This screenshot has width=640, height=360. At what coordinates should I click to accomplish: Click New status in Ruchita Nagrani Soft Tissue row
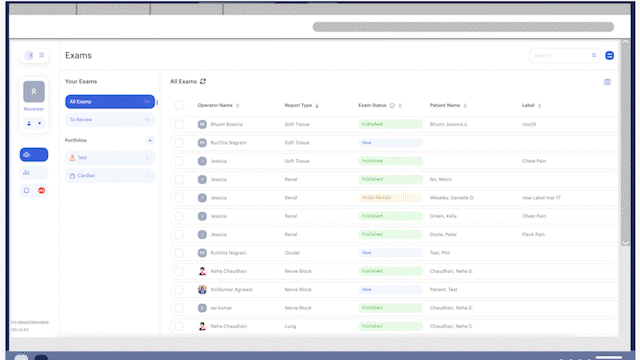point(390,142)
